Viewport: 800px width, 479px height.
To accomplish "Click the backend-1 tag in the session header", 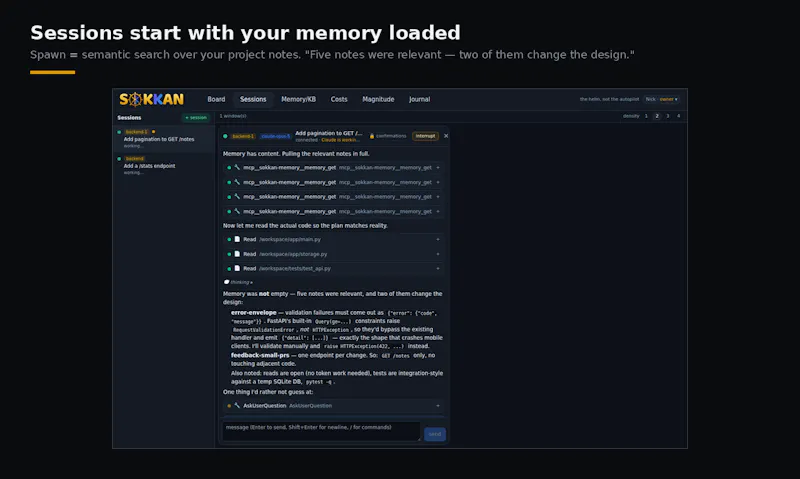I will (x=243, y=136).
